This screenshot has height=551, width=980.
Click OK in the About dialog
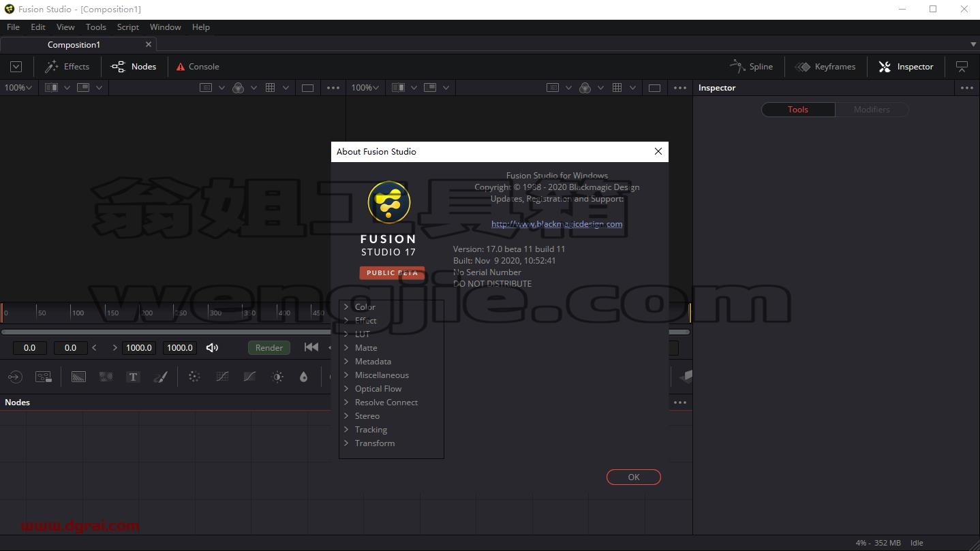pyautogui.click(x=634, y=477)
